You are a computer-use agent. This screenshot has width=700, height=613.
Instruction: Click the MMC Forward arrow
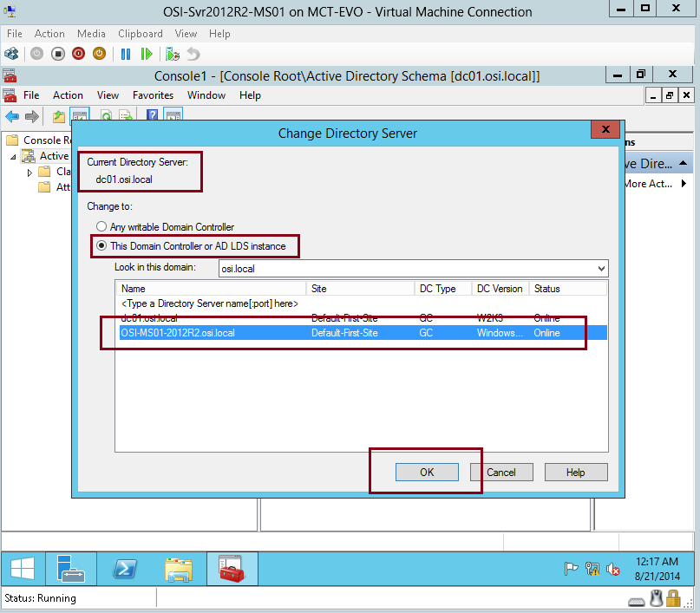[x=32, y=116]
